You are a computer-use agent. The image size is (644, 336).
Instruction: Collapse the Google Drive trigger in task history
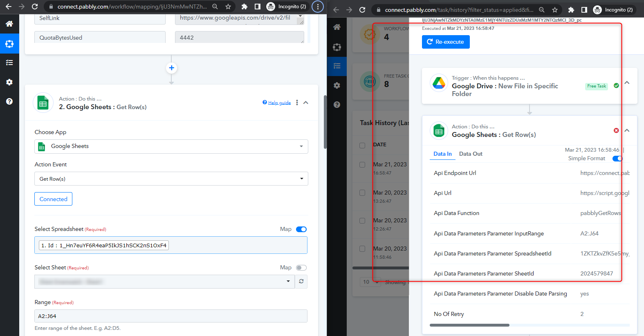point(627,83)
